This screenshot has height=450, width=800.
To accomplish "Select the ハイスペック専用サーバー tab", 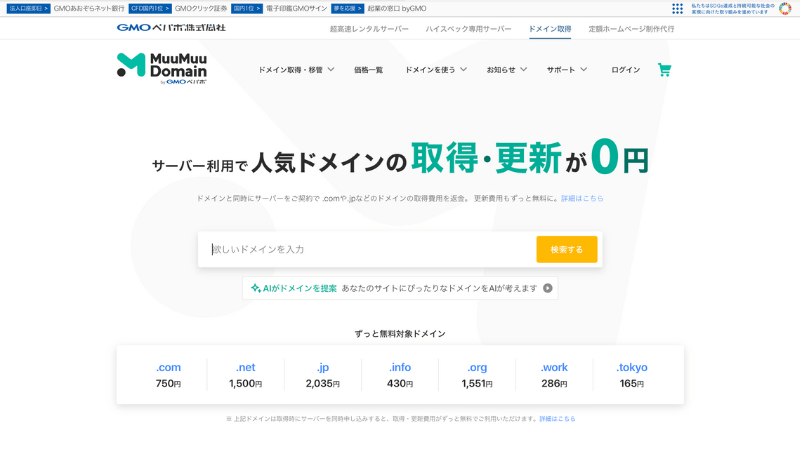I will coord(468,29).
